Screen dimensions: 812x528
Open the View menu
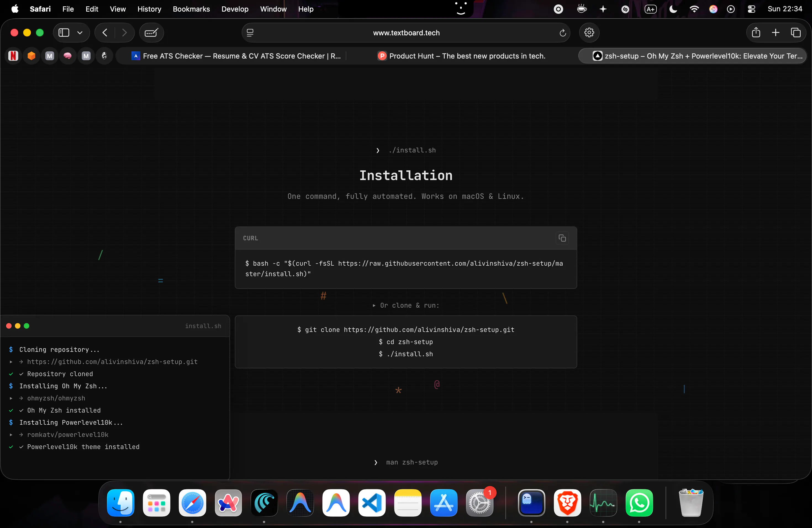click(x=118, y=9)
